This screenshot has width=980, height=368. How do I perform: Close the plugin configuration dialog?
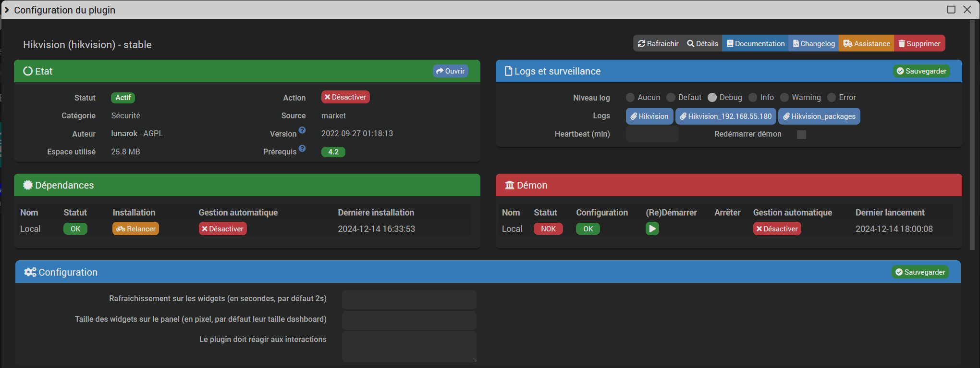click(x=968, y=10)
